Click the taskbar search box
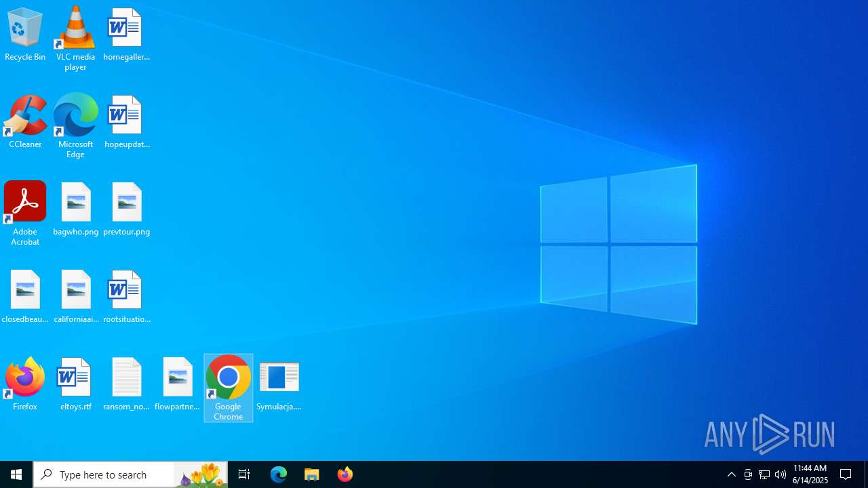The width and height of the screenshot is (868, 488). tap(130, 474)
